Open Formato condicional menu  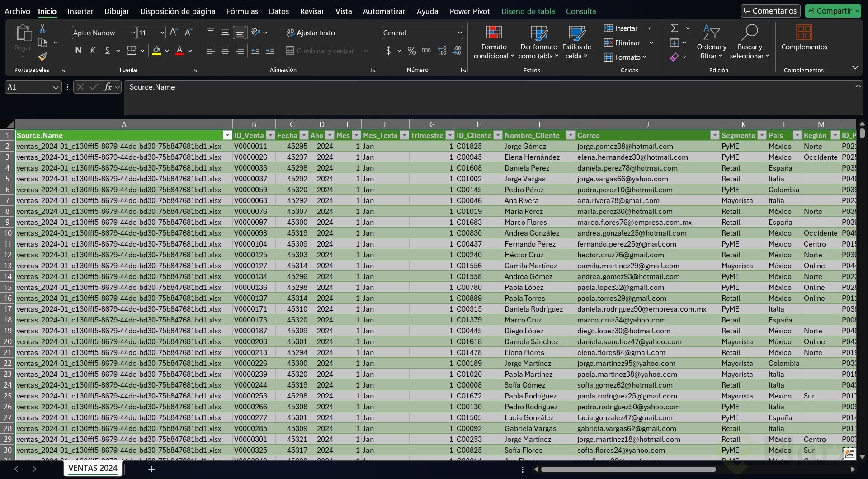[494, 42]
